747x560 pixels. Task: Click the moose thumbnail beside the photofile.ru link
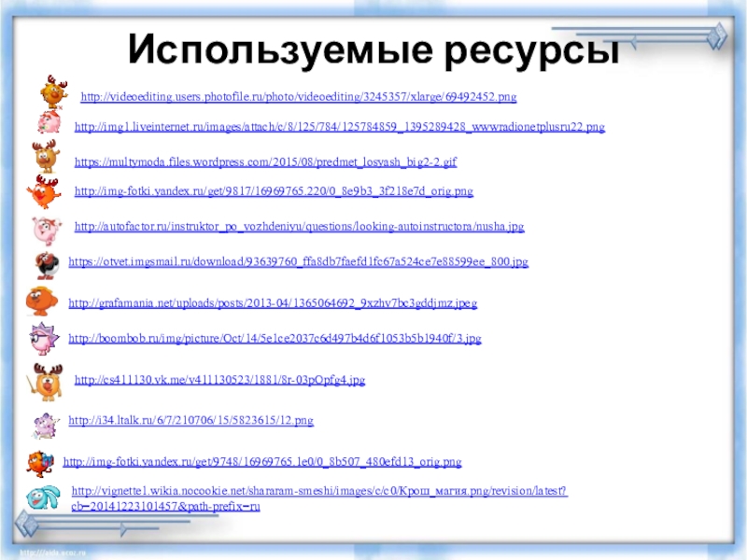click(53, 91)
